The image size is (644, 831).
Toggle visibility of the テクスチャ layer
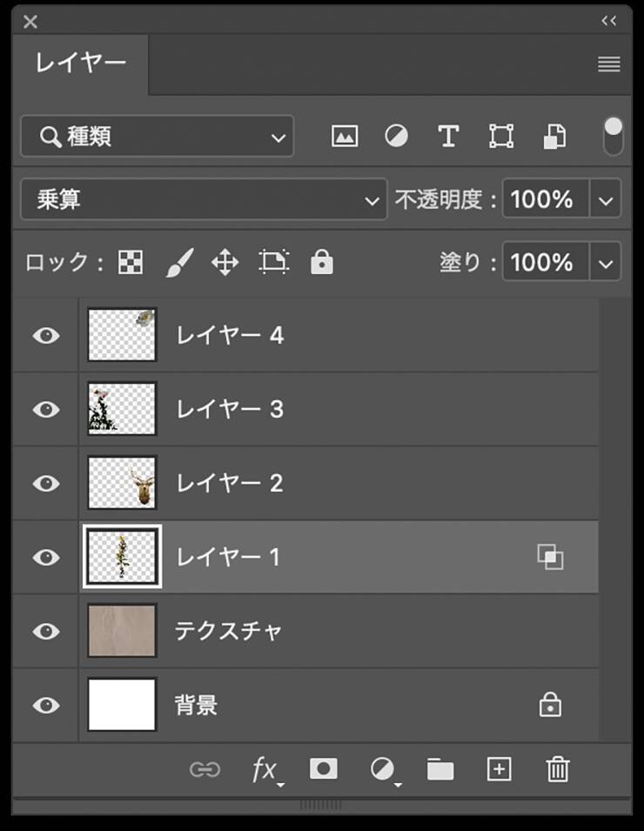pyautogui.click(x=45, y=631)
